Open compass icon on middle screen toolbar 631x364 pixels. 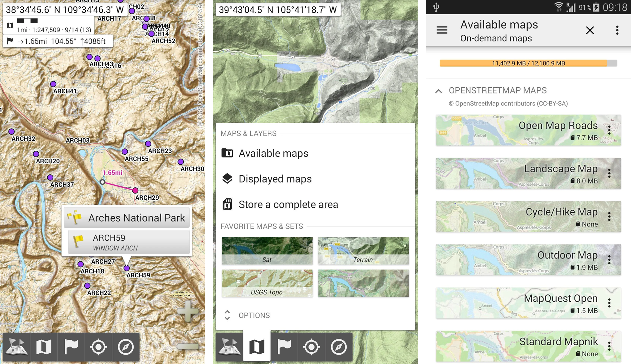coord(339,347)
